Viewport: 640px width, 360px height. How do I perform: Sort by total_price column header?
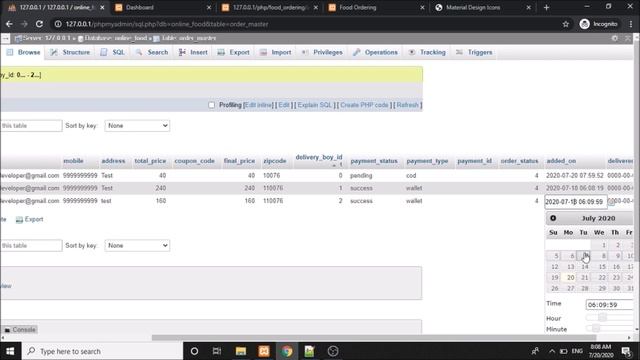(150, 161)
